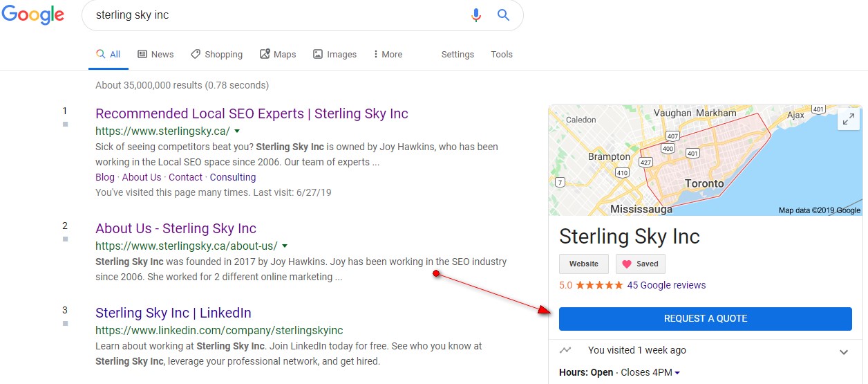The width and height of the screenshot is (868, 384).
Task: Switch to the Maps tab
Action: [x=278, y=54]
